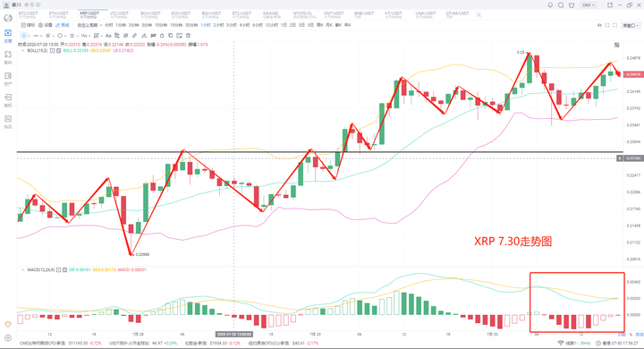The height and width of the screenshot is (349, 644).
Task: Select the 15-minute timeframe
Action: pos(176,25)
